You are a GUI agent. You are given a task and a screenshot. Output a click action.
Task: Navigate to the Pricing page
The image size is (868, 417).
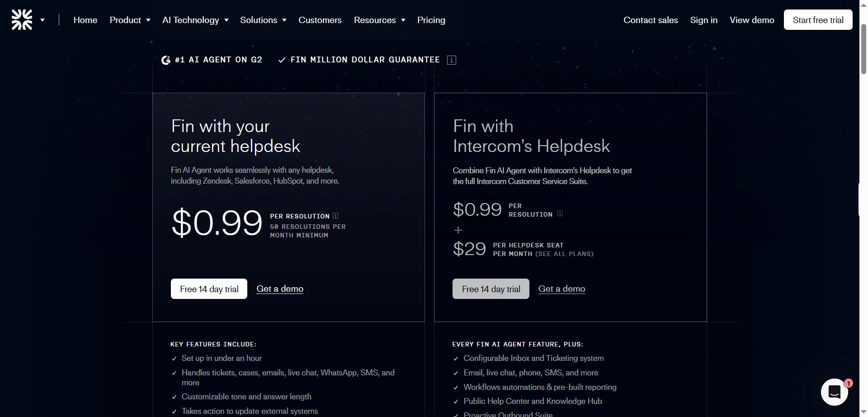point(431,20)
